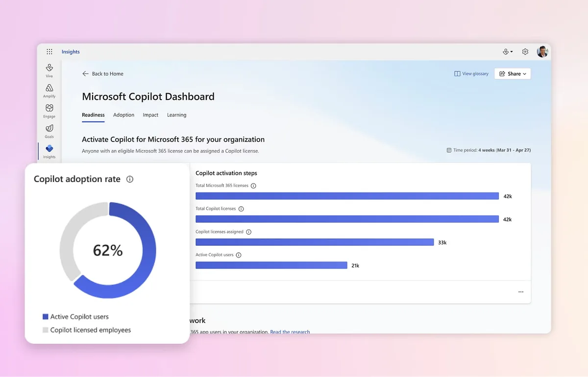Open Goals in the sidebar
Viewport: 588px width, 377px height.
pos(49,131)
